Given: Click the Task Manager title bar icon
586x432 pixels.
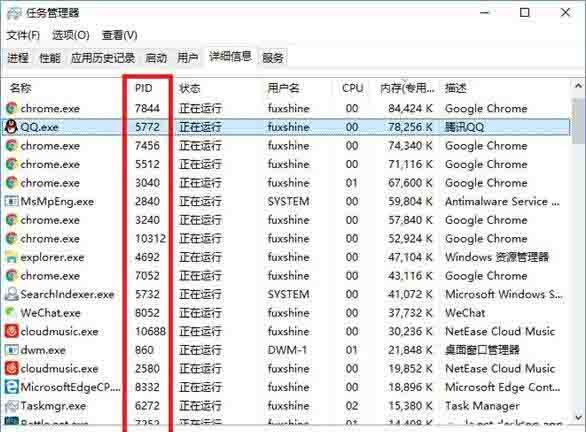Looking at the screenshot, I should (14, 13).
